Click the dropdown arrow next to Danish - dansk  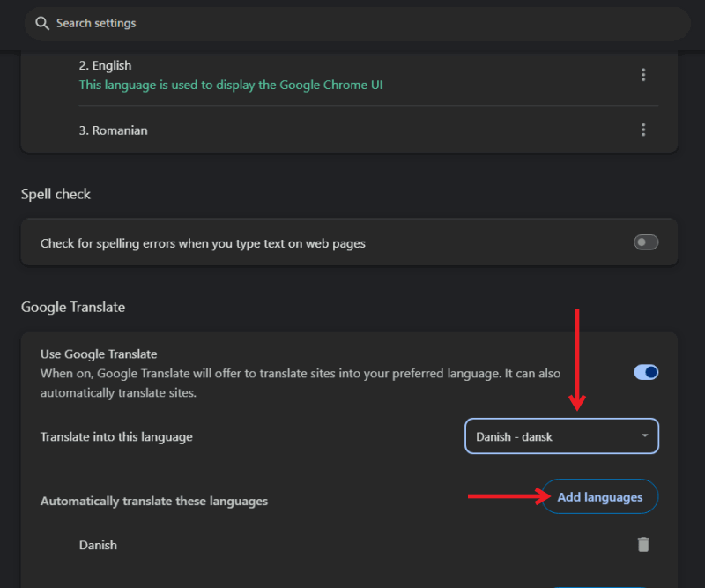coord(644,435)
